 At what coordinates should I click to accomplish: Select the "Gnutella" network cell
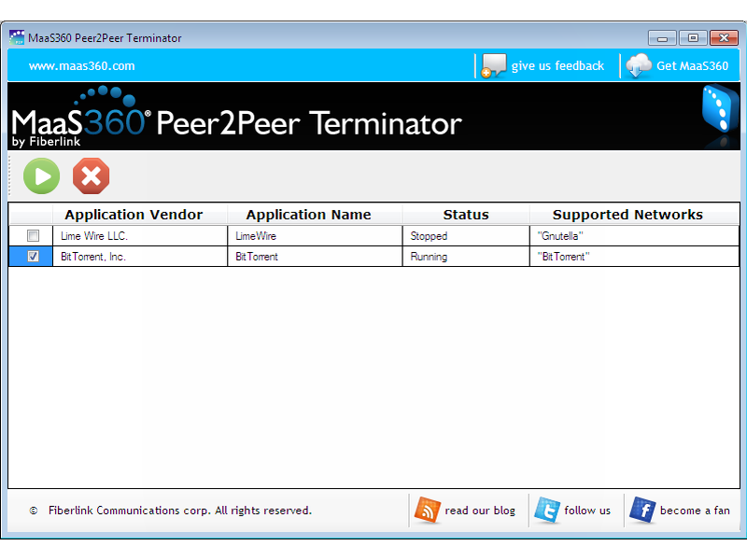point(635,236)
